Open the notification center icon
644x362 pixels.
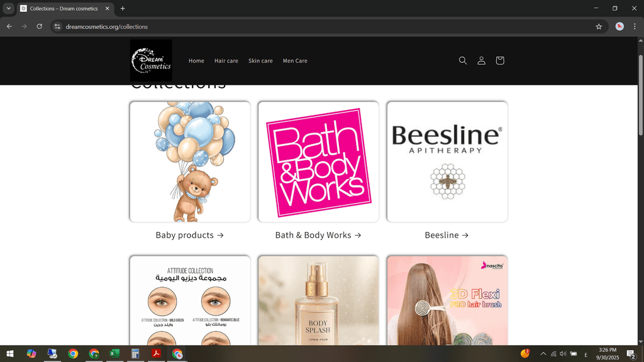(x=631, y=354)
